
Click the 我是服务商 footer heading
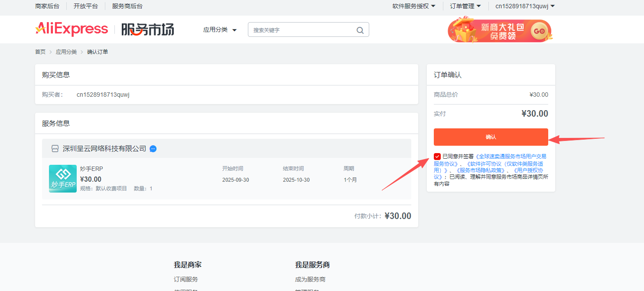tap(312, 265)
